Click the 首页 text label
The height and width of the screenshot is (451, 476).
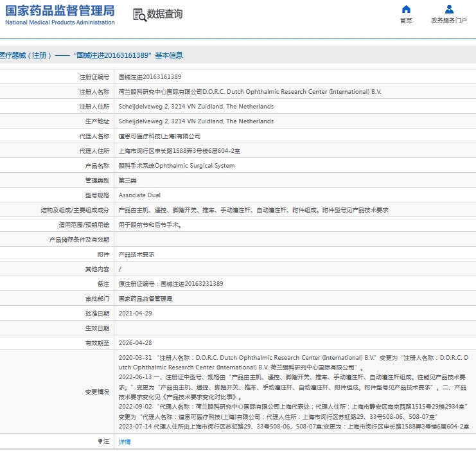tap(406, 21)
